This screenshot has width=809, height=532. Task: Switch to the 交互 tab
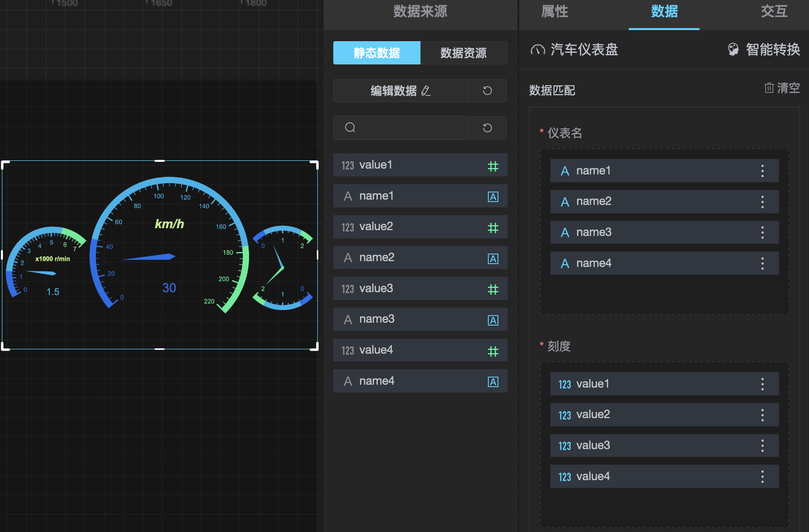774,12
